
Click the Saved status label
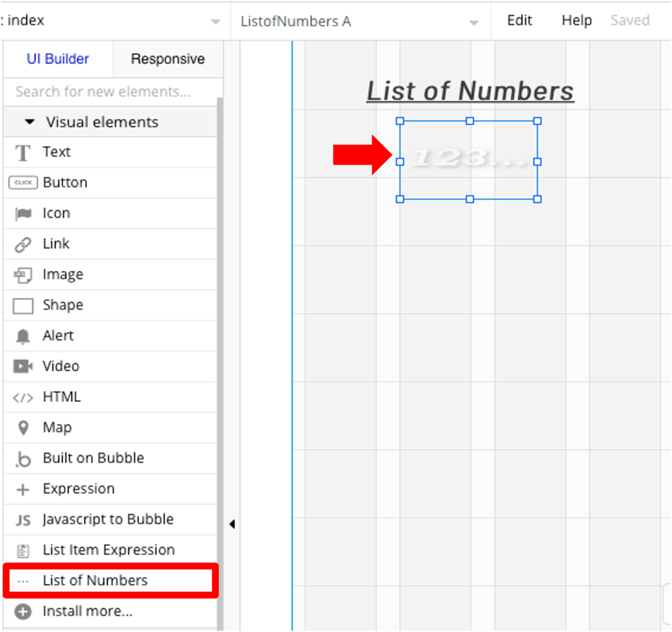click(630, 20)
